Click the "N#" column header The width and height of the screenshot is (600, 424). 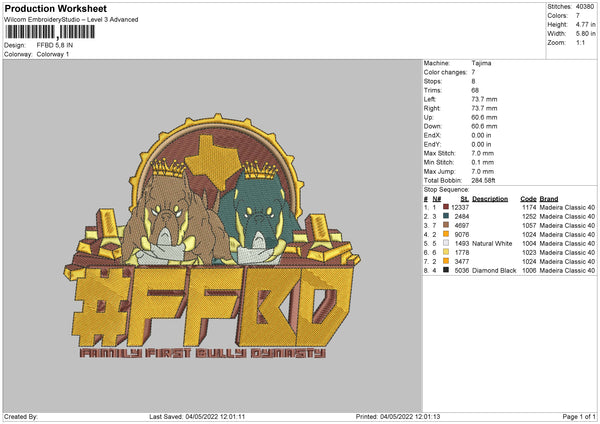coord(437,199)
